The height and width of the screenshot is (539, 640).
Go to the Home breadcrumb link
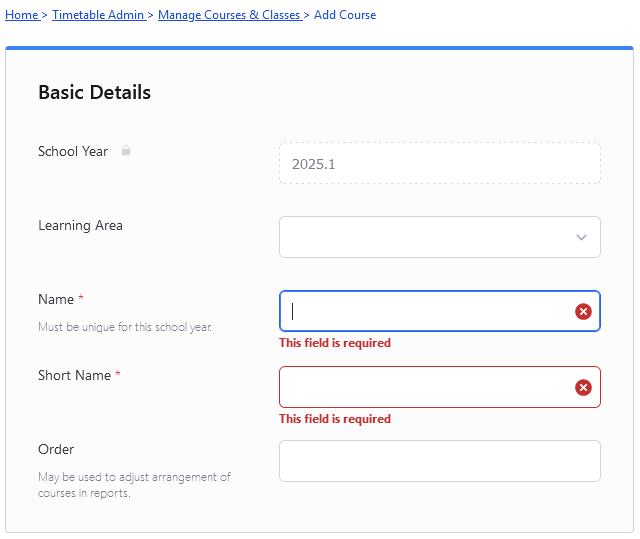point(21,15)
